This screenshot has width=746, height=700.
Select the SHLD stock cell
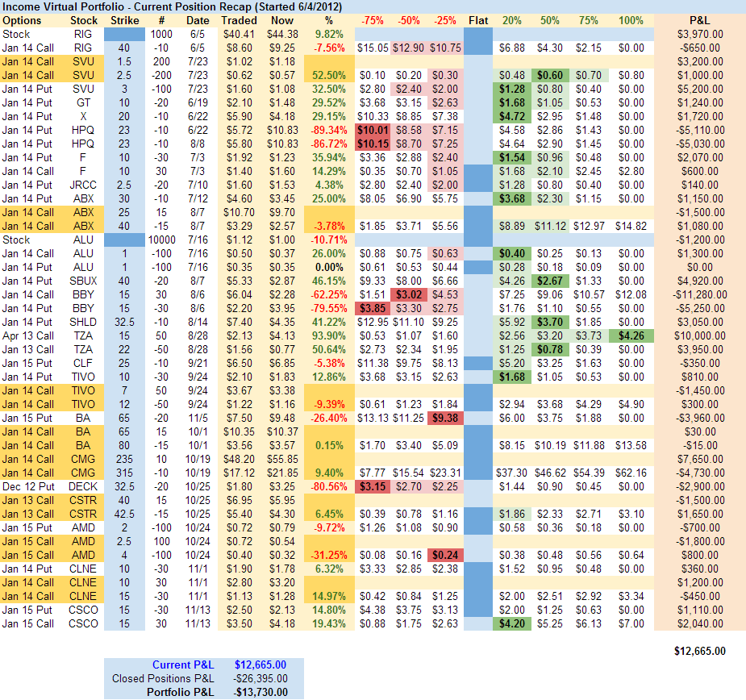(84, 322)
